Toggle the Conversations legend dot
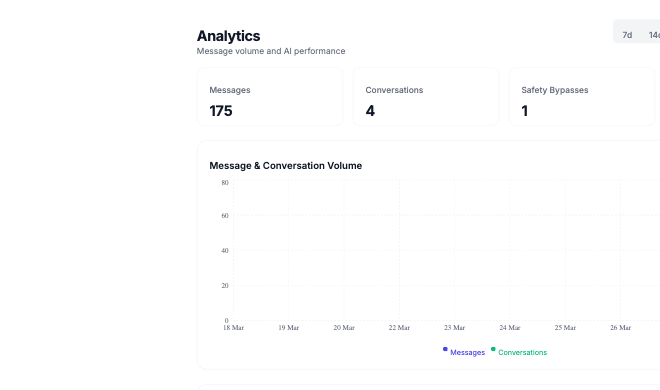The width and height of the screenshot is (660, 390). [493, 349]
